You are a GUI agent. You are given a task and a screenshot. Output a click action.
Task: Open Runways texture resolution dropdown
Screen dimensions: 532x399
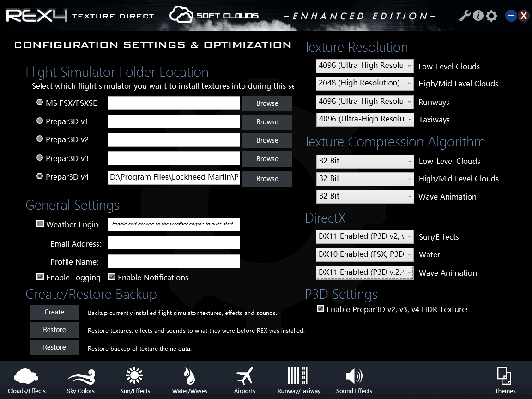[365, 102]
